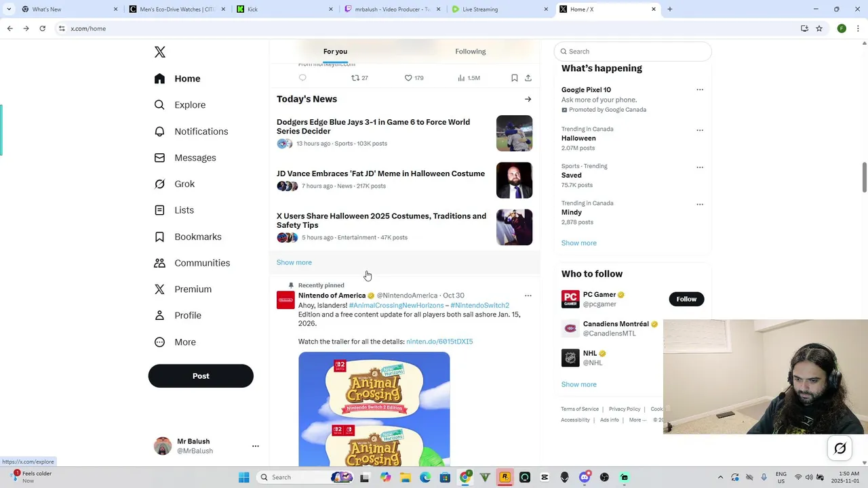This screenshot has width=868, height=488.
Task: Open a new browser tab
Action: tap(670, 9)
